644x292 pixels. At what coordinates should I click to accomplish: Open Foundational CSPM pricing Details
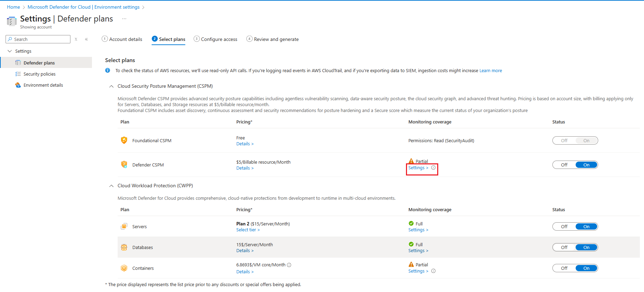pos(245,144)
